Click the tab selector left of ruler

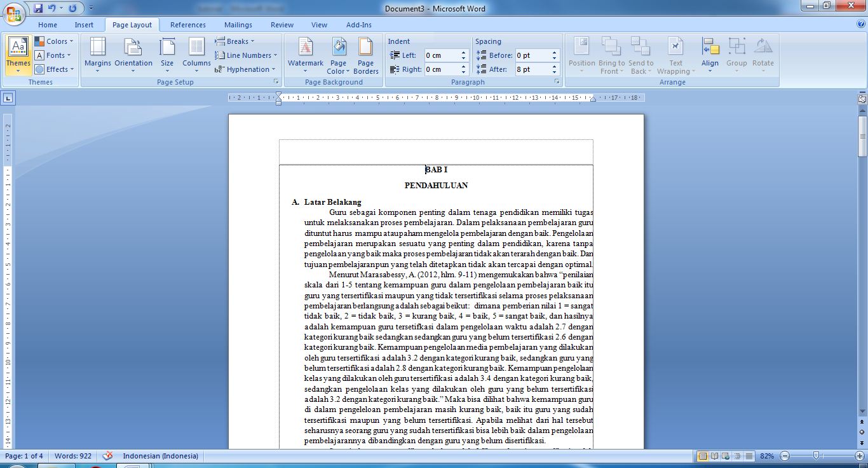point(8,98)
